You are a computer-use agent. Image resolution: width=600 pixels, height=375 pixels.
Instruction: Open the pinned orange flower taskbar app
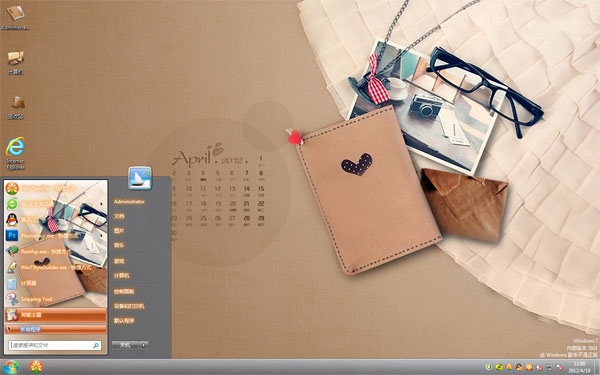click(36, 367)
